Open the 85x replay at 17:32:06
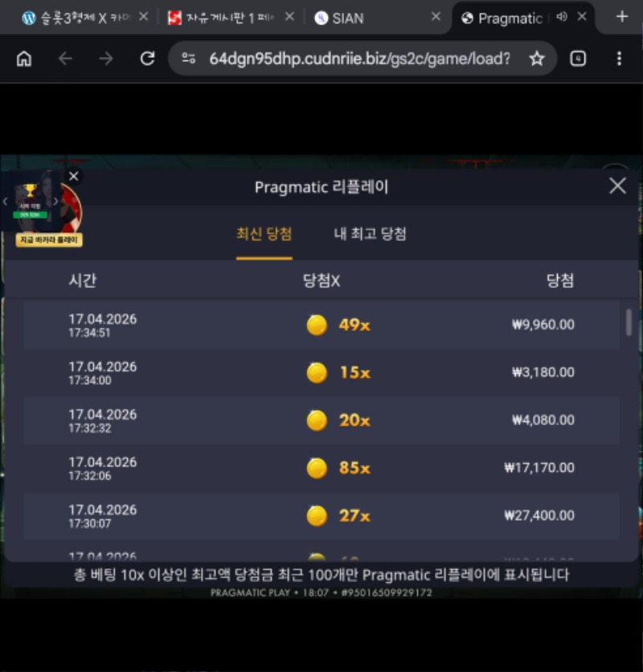 pos(321,468)
